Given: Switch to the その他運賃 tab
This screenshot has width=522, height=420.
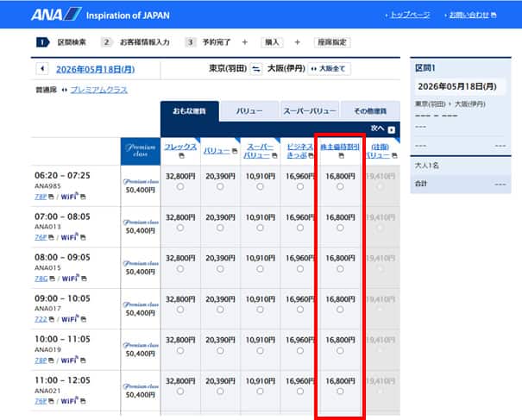Looking at the screenshot, I should click(363, 110).
